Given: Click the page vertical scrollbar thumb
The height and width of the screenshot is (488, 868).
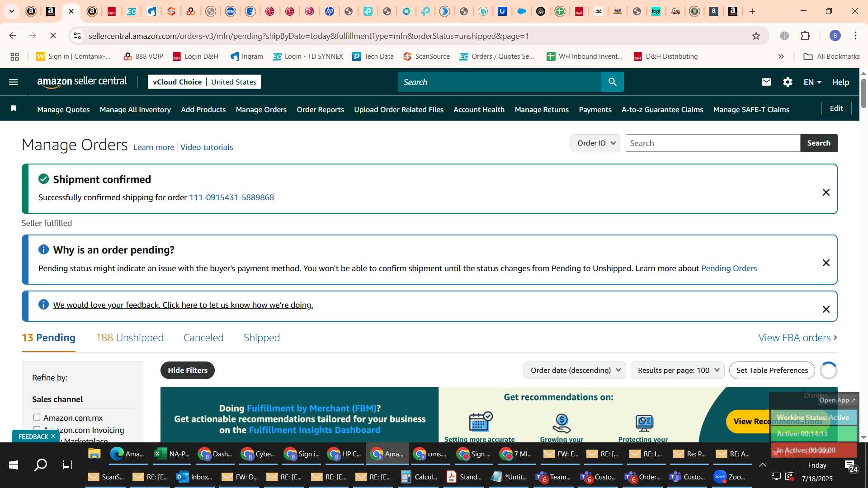Looking at the screenshot, I should pyautogui.click(x=863, y=93).
